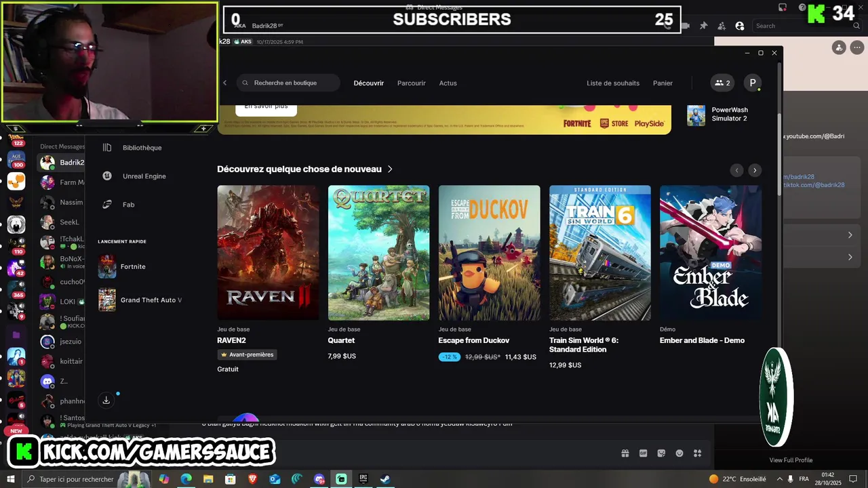Open the Discord gift icon in chat bar
This screenshot has width=868, height=488.
pos(625,453)
